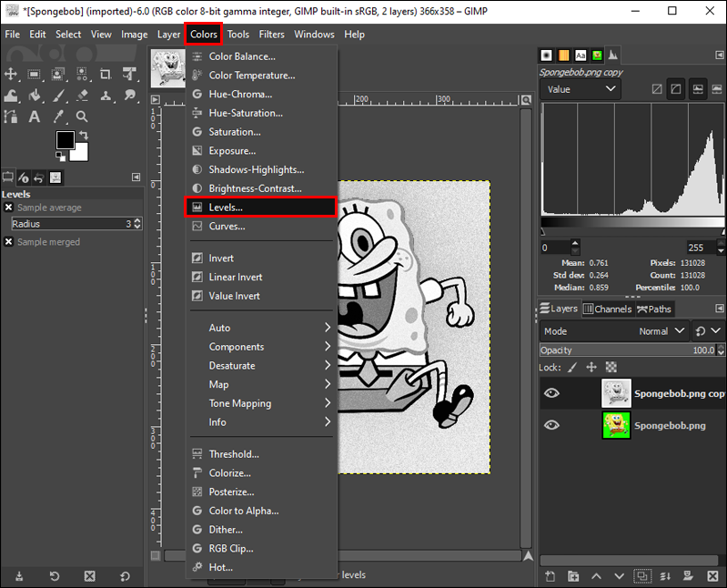
Task: Select the Fuzzy Select tool
Action: [x=82, y=75]
